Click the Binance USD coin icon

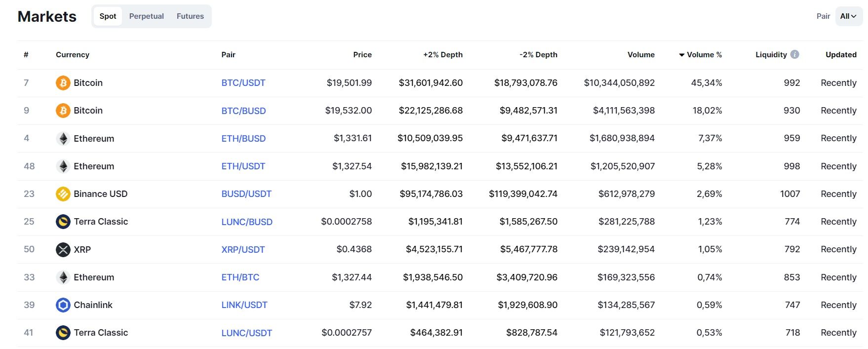(x=63, y=194)
